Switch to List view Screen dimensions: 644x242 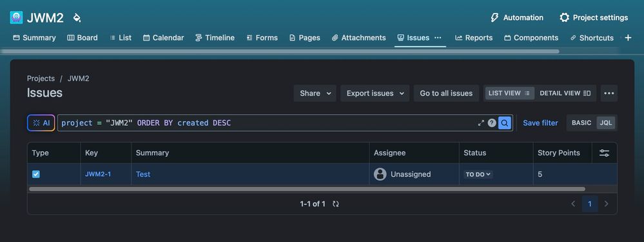click(x=509, y=94)
